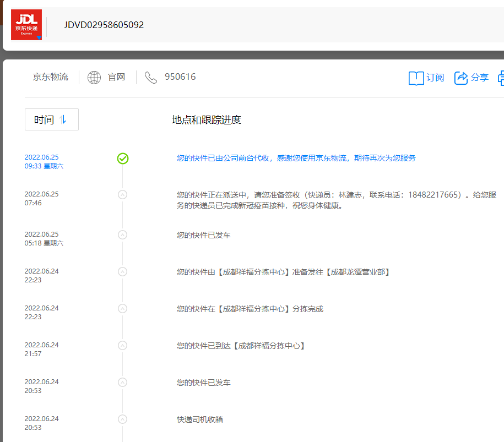Viewport: 504px width, 442px height.
Task: Click the marker beside 20:53 您的快件已发车
Action: 122,383
